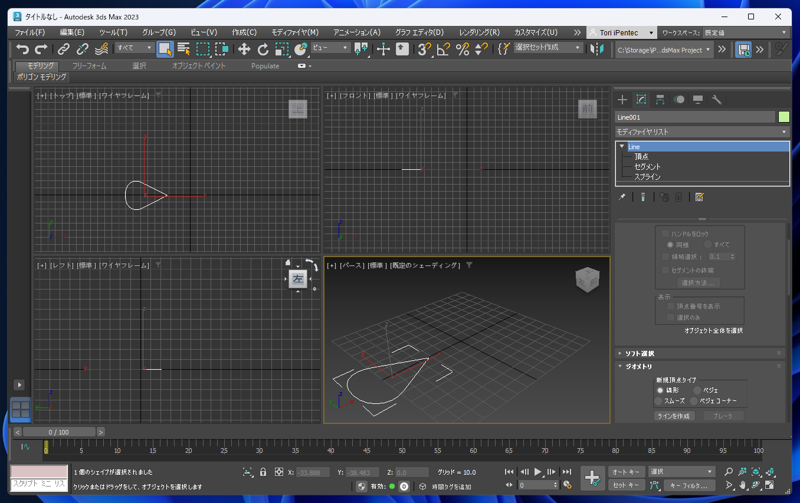Open the 編集(E) menu

tap(72, 32)
